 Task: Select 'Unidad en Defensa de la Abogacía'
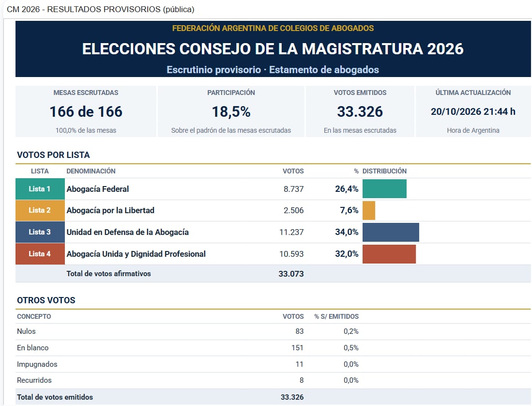coord(128,232)
